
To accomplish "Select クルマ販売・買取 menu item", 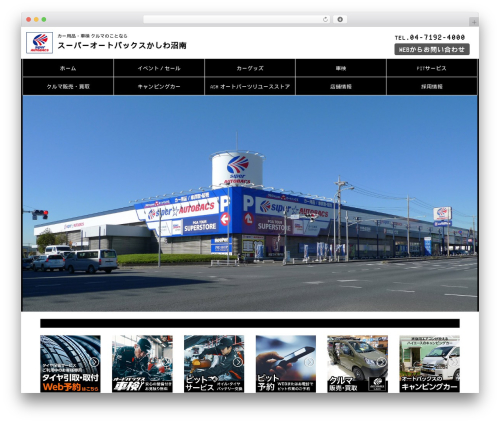I will (68, 87).
